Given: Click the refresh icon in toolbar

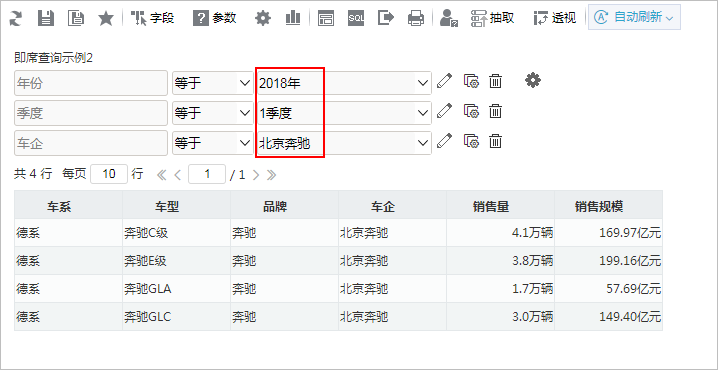Looking at the screenshot, I should 16,18.
